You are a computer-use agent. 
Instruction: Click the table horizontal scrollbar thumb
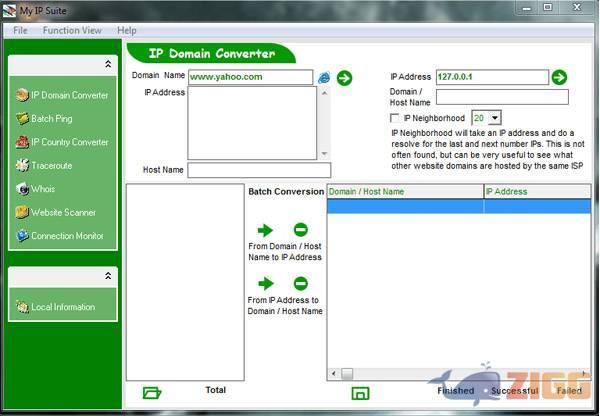click(347, 374)
